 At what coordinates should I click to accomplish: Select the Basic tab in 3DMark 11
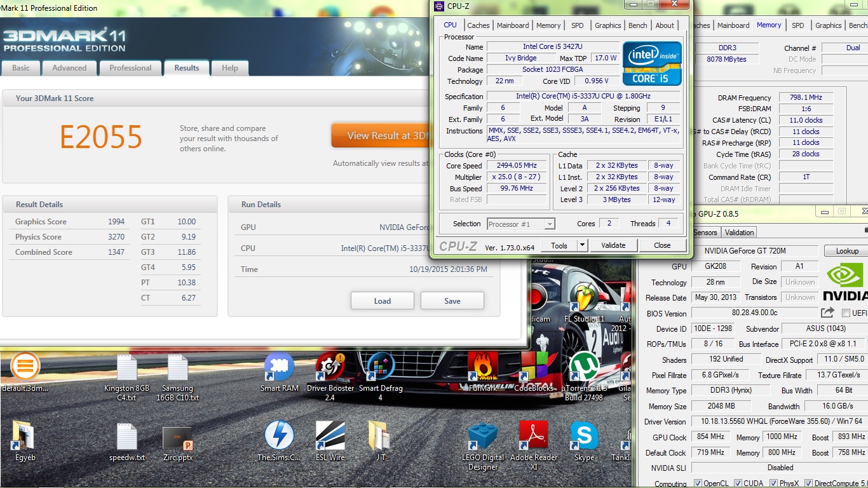21,68
